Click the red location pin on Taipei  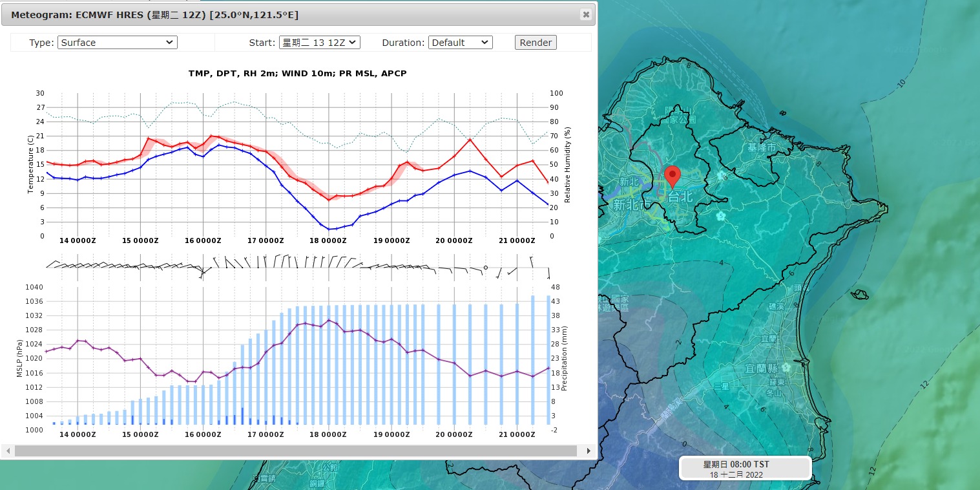(672, 176)
